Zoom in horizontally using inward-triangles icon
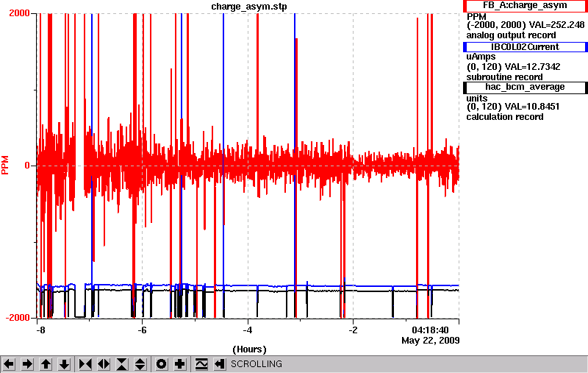This screenshot has height=373, width=588. point(85,364)
